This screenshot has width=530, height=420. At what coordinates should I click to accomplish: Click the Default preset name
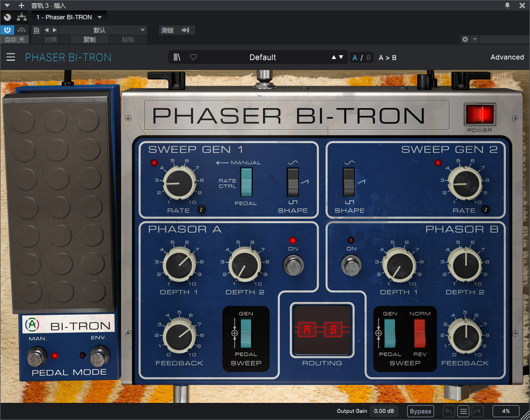tap(263, 57)
